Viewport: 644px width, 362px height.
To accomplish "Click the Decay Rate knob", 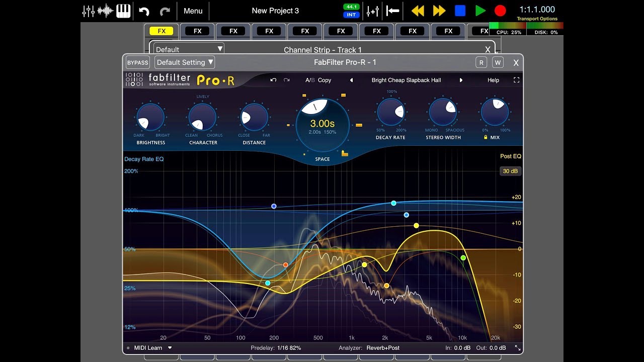I will 391,112.
